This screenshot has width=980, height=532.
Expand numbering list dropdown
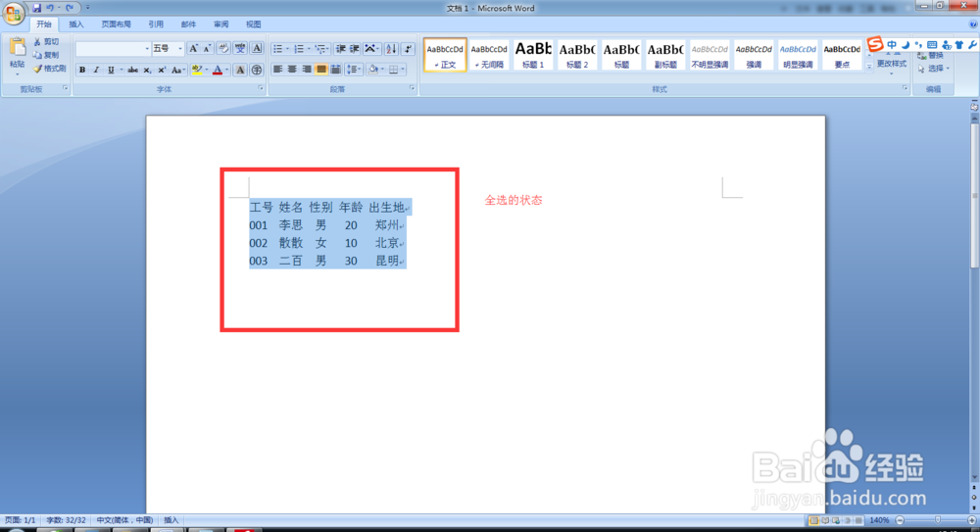(x=309, y=49)
